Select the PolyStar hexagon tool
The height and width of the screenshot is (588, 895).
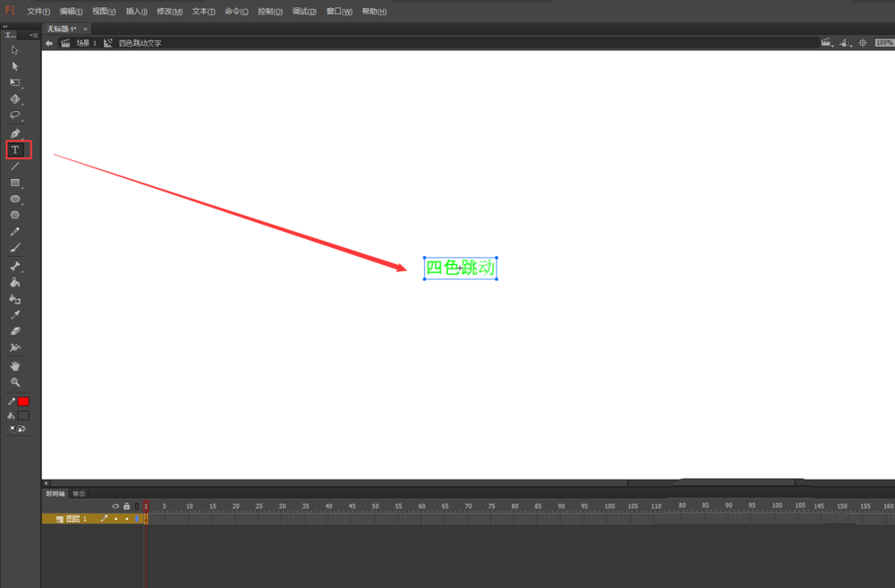point(15,215)
